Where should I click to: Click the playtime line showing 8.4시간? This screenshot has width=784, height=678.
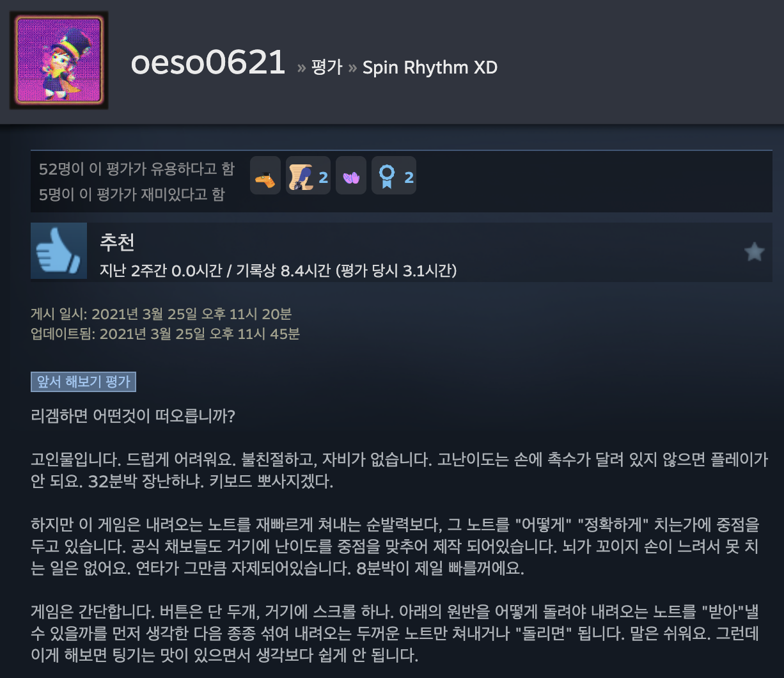[x=278, y=271]
